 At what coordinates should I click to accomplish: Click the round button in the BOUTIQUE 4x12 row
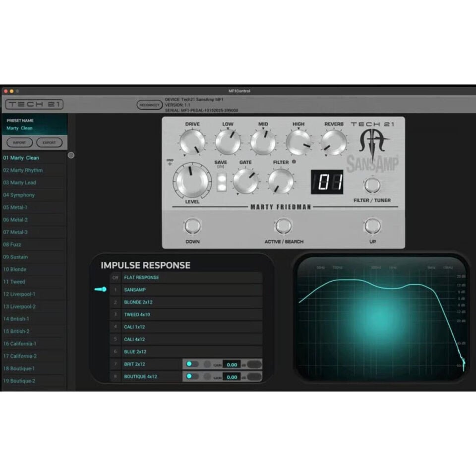click(x=207, y=377)
